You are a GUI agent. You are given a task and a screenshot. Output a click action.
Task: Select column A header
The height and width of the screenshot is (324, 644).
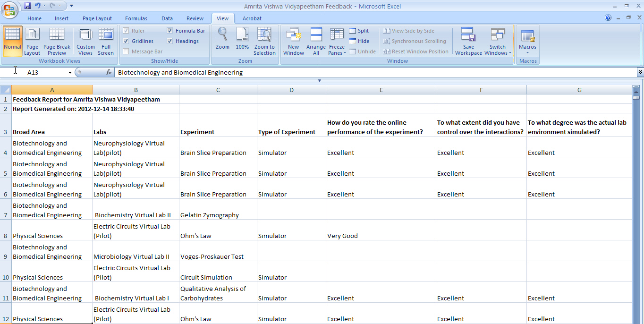(x=52, y=90)
